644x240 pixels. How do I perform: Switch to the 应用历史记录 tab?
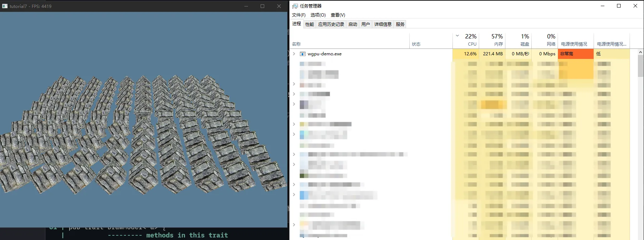point(331,24)
